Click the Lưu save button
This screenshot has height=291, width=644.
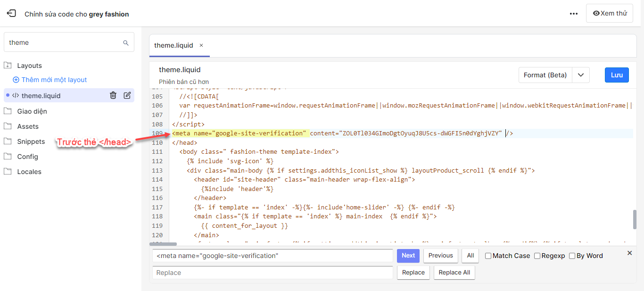pos(617,75)
